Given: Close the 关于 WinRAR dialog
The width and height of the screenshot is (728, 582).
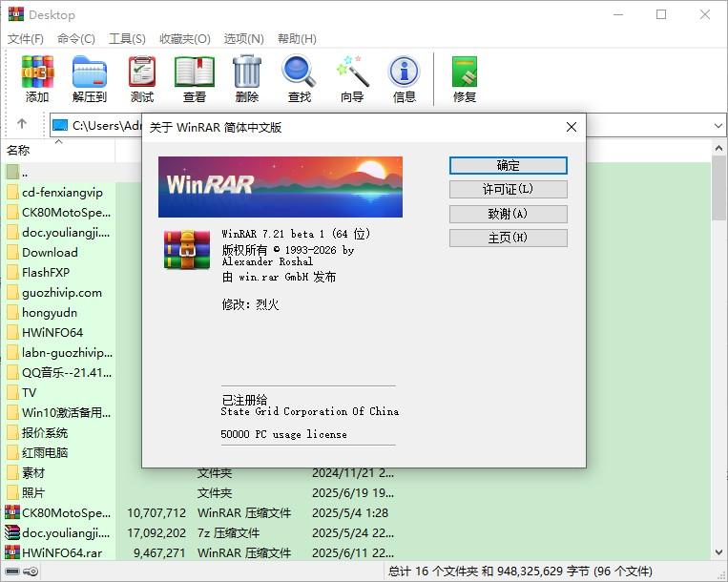Looking at the screenshot, I should point(571,127).
